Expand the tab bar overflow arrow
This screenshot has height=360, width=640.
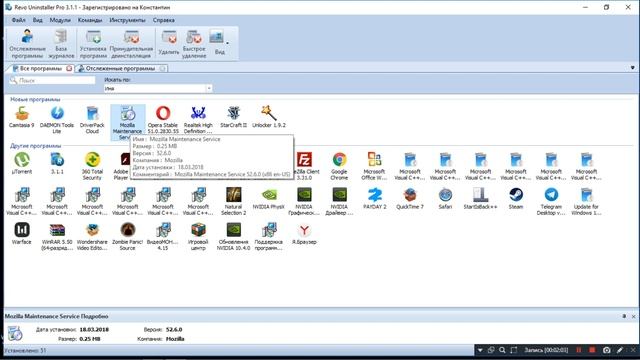[632, 68]
